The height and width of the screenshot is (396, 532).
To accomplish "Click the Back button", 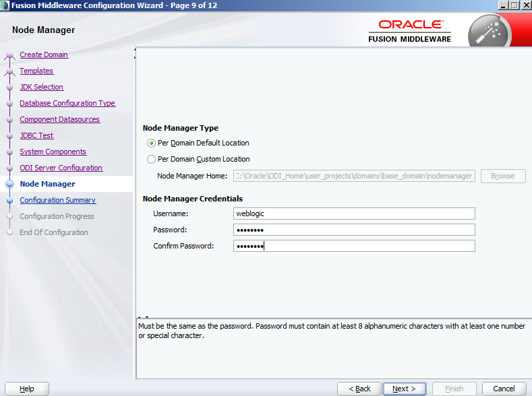I will 359,389.
